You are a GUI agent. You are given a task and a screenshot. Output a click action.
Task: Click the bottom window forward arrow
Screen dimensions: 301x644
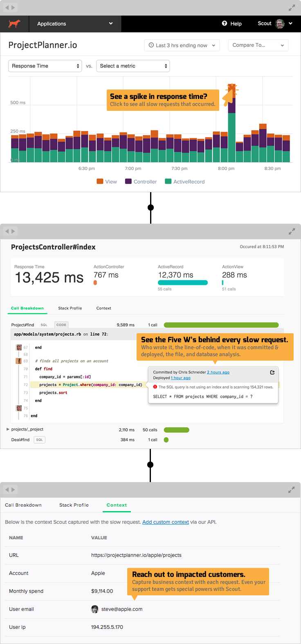click(x=13, y=490)
